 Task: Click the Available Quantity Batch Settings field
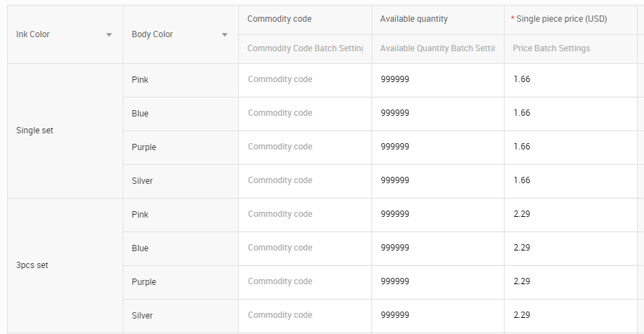438,48
